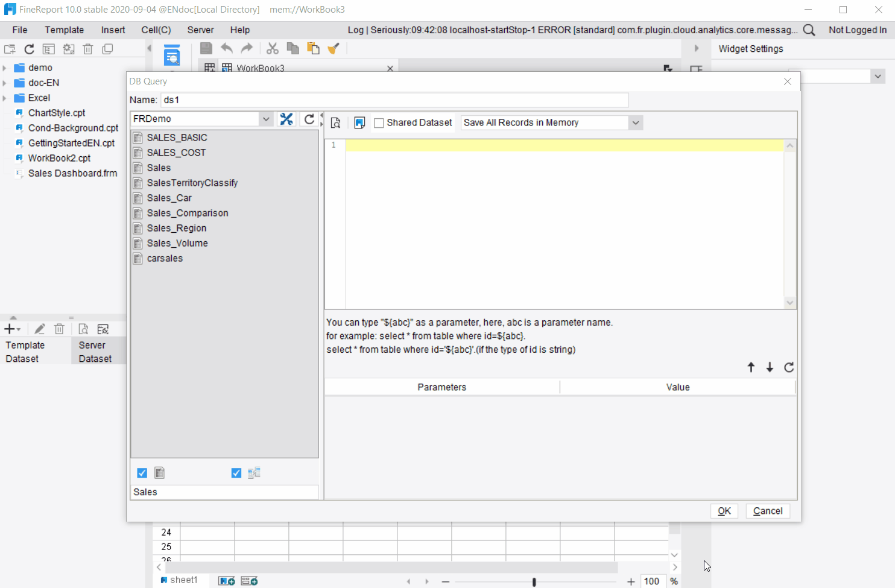The height and width of the screenshot is (588, 895).
Task: Expand the Excel folder
Action: pyautogui.click(x=5, y=98)
